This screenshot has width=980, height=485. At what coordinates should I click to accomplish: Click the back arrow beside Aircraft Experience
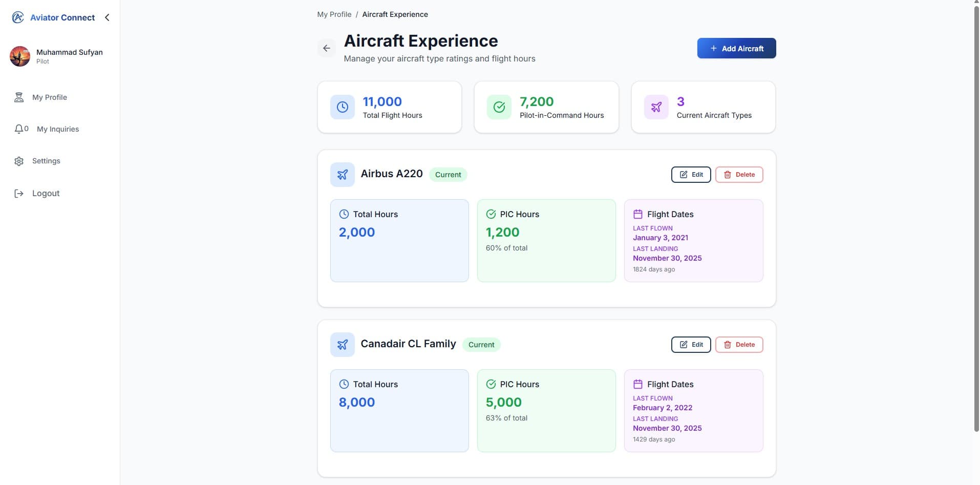327,48
